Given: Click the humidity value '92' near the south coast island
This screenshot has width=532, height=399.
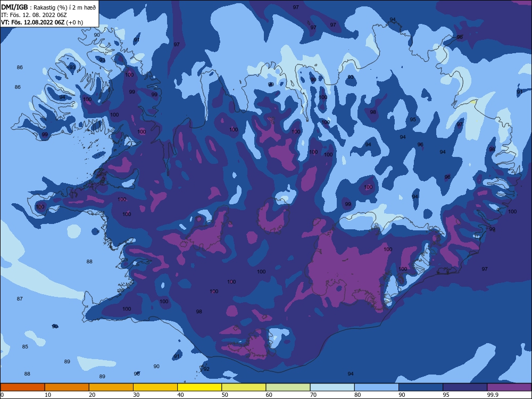Looking at the screenshot, I should click(206, 369).
